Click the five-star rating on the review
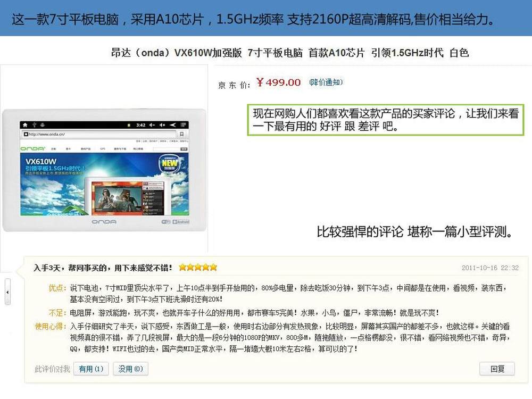532x399 pixels. (198, 268)
